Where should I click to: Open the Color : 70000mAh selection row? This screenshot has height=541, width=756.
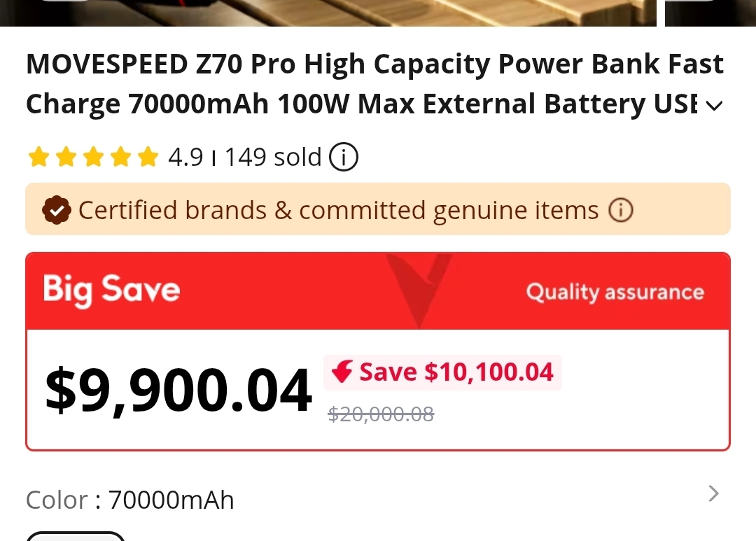(x=130, y=500)
